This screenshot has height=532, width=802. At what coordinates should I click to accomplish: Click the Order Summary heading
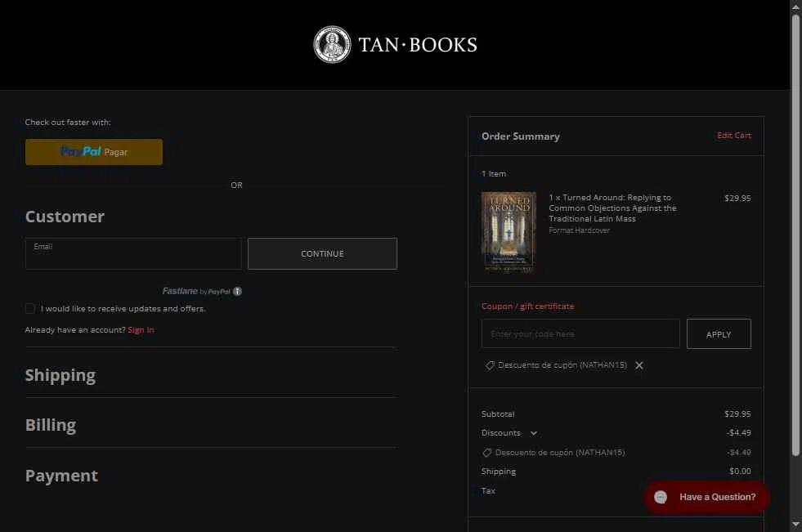click(520, 136)
